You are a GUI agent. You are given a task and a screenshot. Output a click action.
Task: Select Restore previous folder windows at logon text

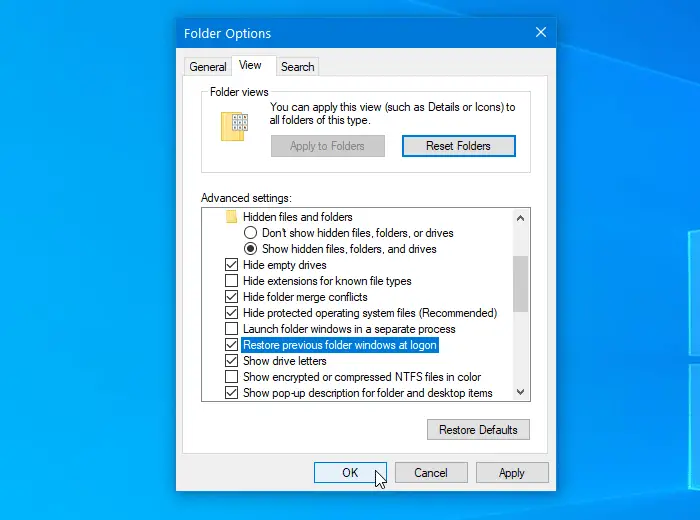pos(340,345)
